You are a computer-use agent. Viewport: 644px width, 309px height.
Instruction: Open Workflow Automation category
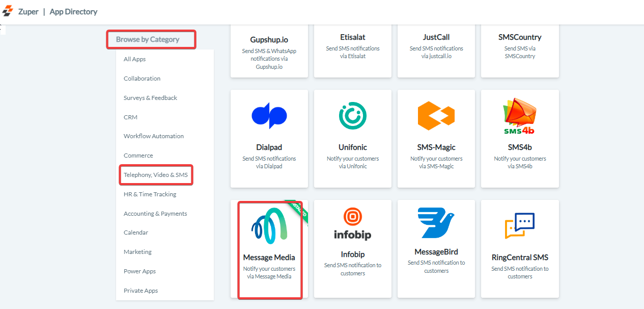(x=154, y=136)
